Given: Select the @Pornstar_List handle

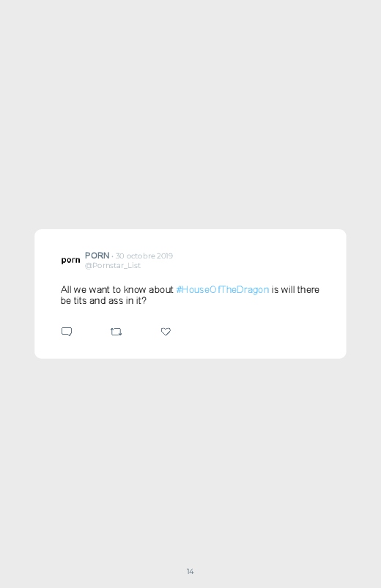Looking at the screenshot, I should tap(113, 266).
